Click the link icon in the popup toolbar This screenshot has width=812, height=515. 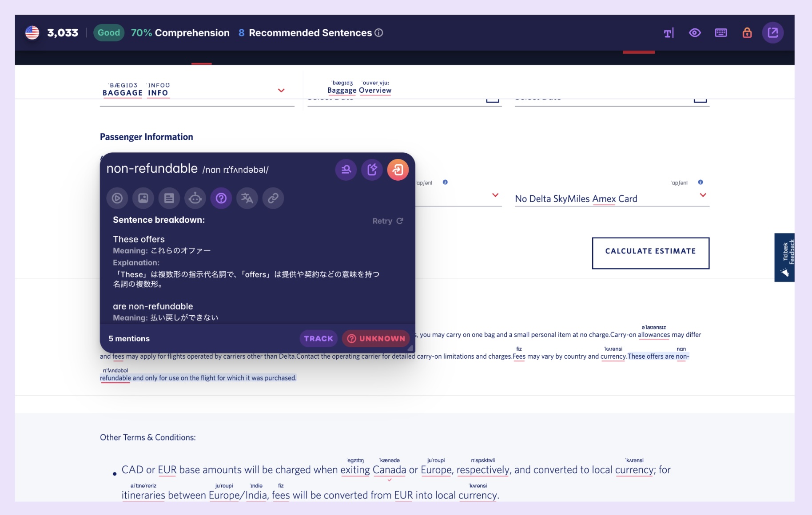click(274, 198)
